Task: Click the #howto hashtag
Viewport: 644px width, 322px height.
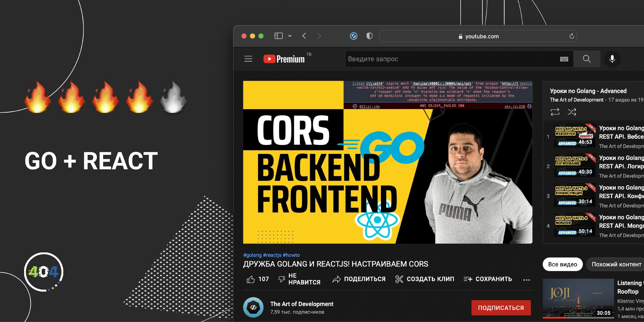Action: pyautogui.click(x=291, y=255)
